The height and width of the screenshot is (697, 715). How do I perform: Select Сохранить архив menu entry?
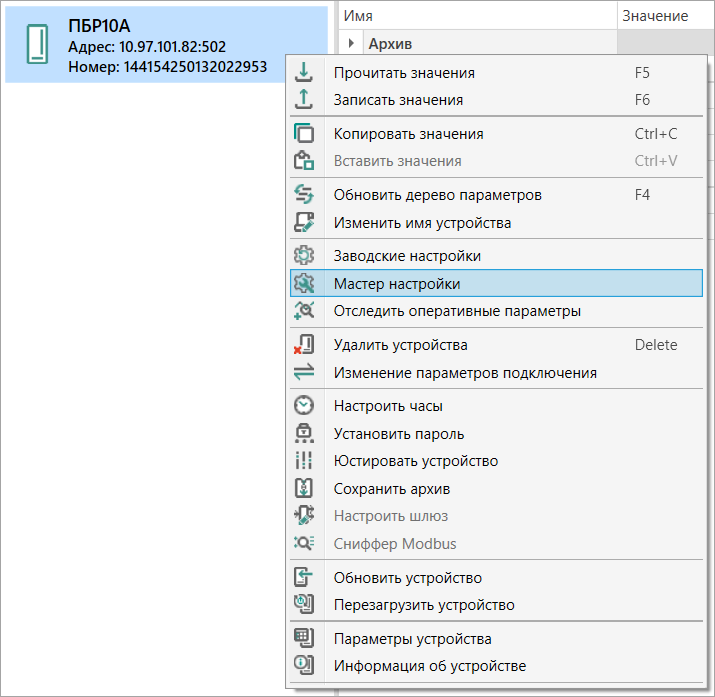click(x=496, y=489)
